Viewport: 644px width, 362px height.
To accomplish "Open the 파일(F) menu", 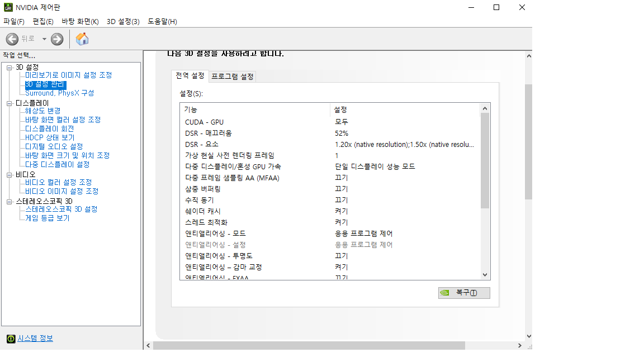I will [x=13, y=21].
